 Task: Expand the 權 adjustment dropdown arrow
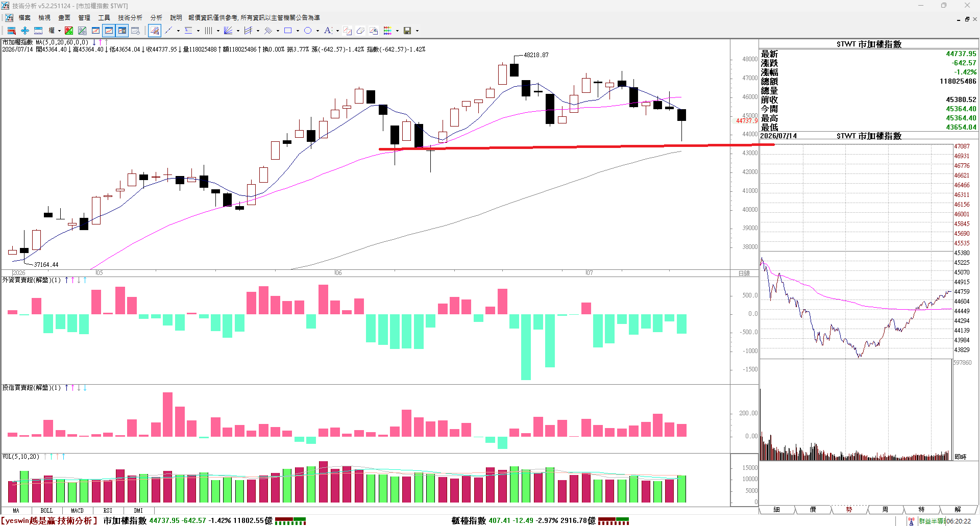tap(59, 31)
